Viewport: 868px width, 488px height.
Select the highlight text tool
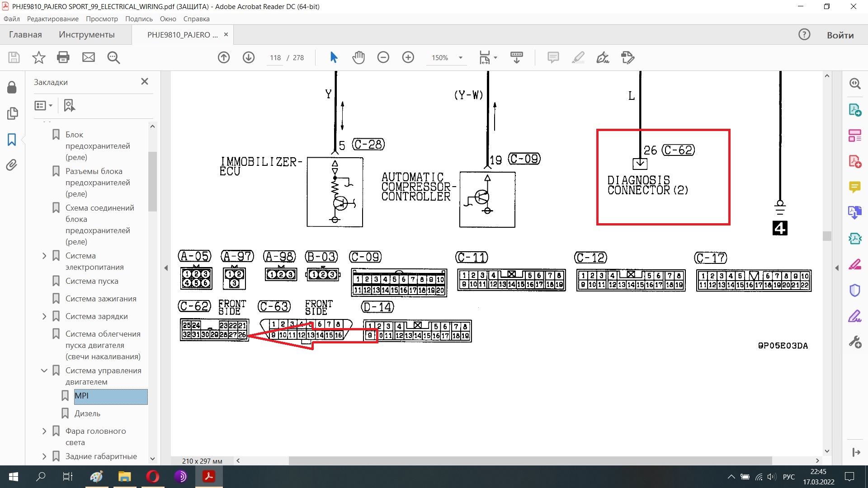pyautogui.click(x=578, y=57)
